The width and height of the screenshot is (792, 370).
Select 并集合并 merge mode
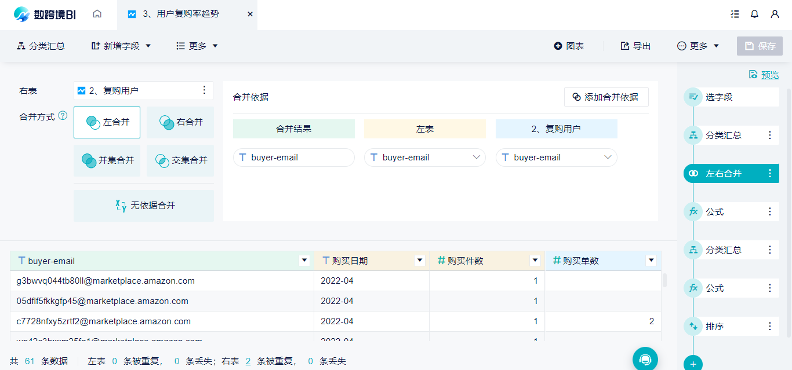107,161
